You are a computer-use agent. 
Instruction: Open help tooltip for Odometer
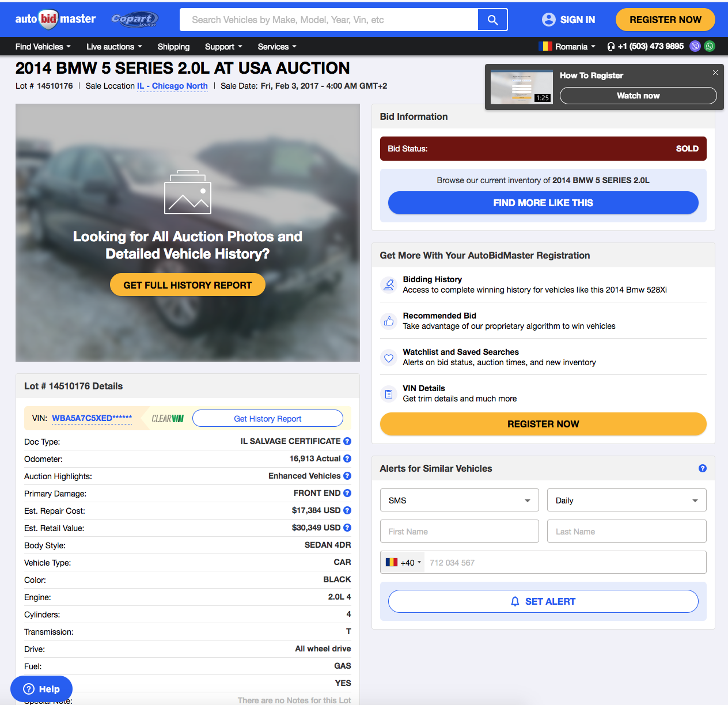pos(347,458)
